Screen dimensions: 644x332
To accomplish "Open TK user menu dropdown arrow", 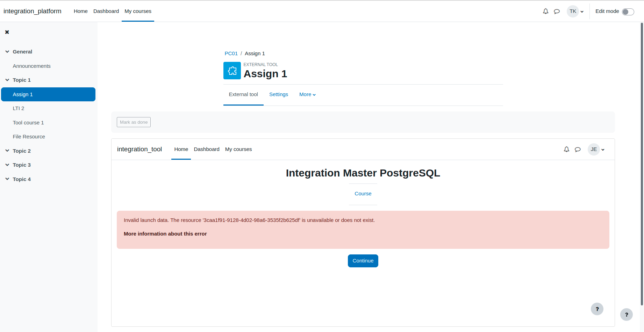I will (x=582, y=12).
